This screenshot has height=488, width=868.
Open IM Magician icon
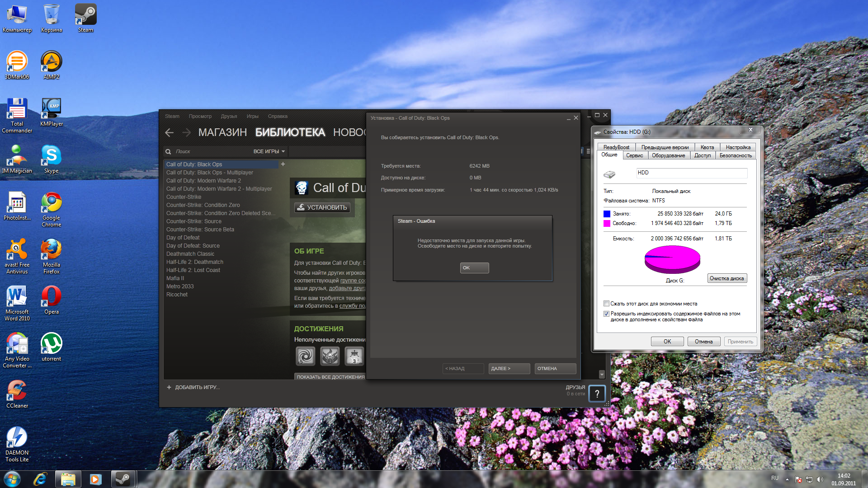coord(17,160)
